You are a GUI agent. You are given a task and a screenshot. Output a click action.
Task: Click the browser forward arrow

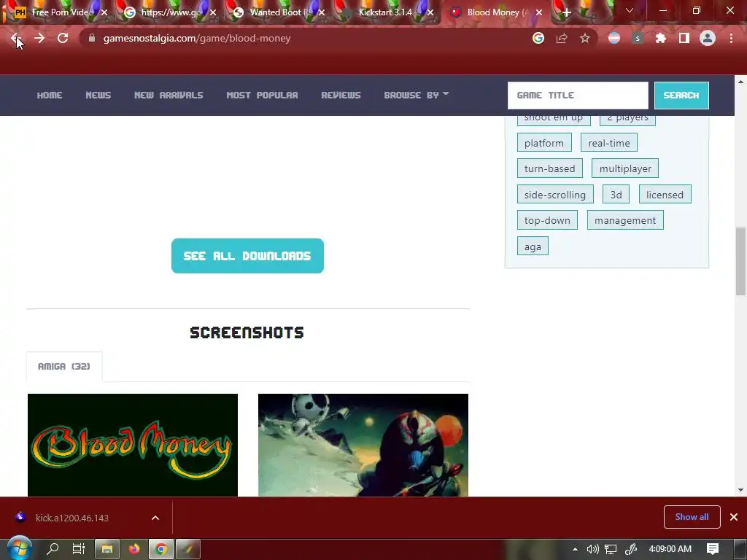pyautogui.click(x=39, y=38)
